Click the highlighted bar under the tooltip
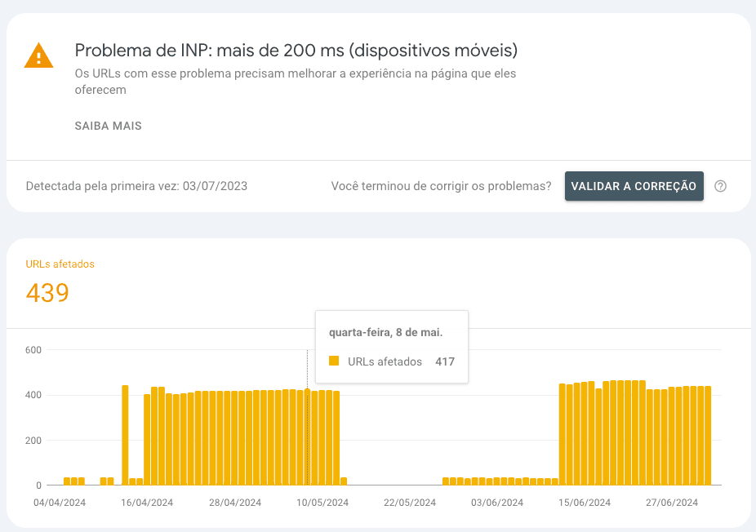 (307, 437)
